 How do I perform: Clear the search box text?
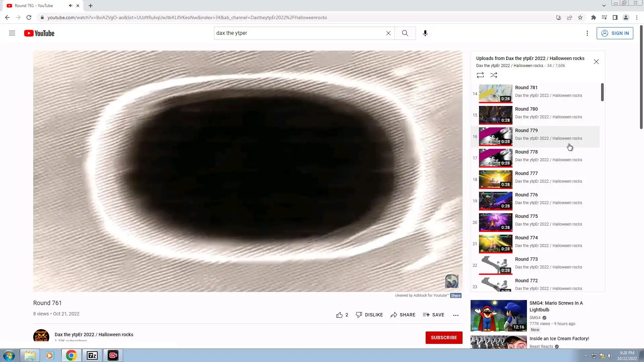[388, 33]
